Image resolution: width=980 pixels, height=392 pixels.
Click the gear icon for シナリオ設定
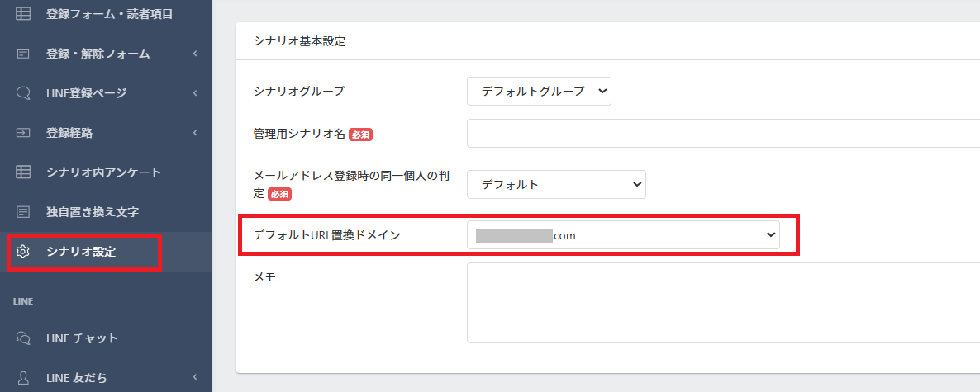(x=23, y=252)
